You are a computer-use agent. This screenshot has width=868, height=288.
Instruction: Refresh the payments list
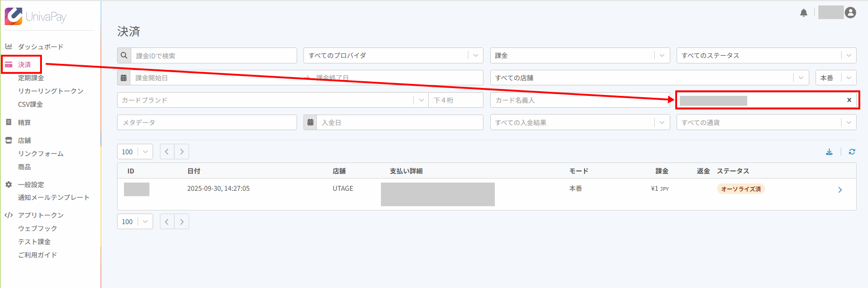[852, 152]
